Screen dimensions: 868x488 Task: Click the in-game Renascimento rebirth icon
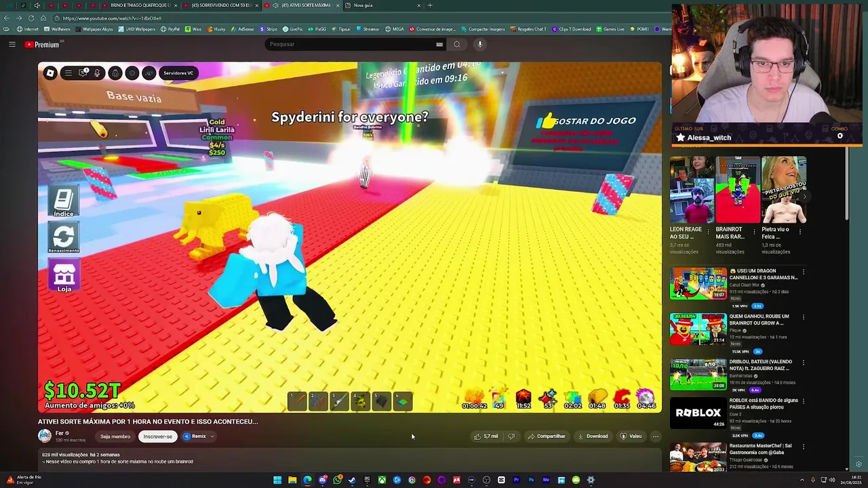pos(64,238)
